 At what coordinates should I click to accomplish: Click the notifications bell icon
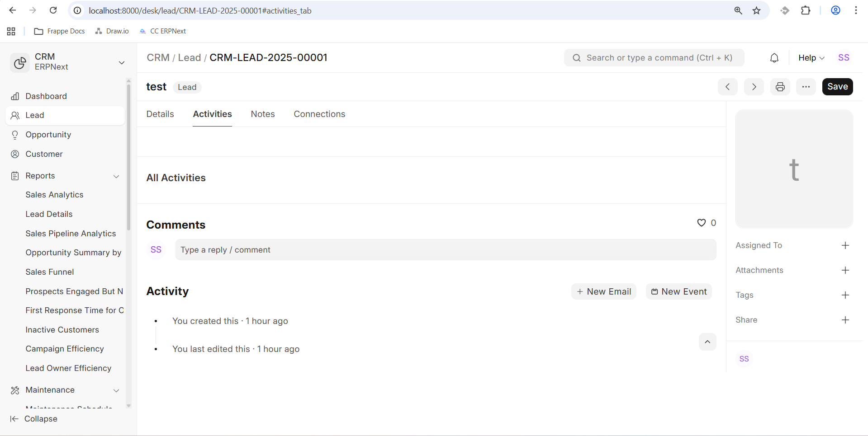pyautogui.click(x=774, y=58)
